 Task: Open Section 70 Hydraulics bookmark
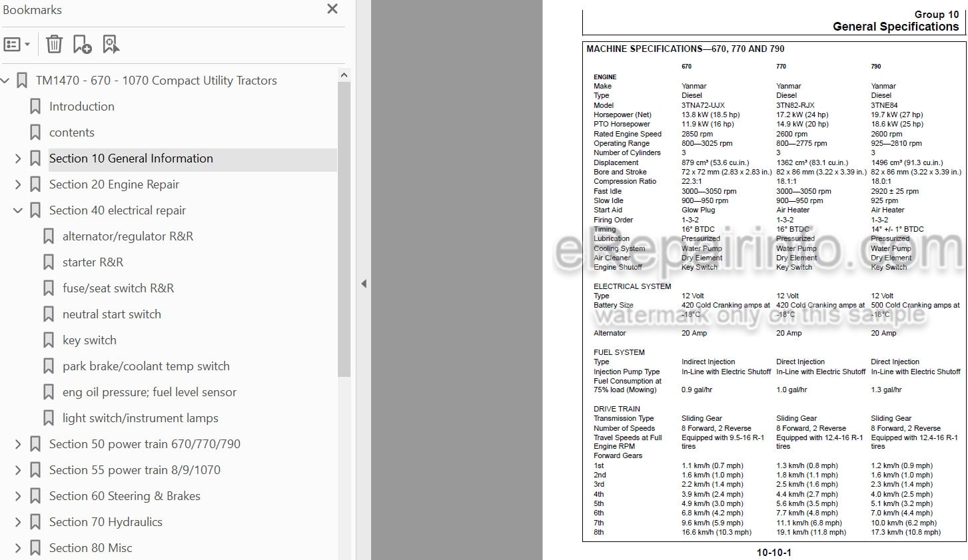click(x=106, y=522)
